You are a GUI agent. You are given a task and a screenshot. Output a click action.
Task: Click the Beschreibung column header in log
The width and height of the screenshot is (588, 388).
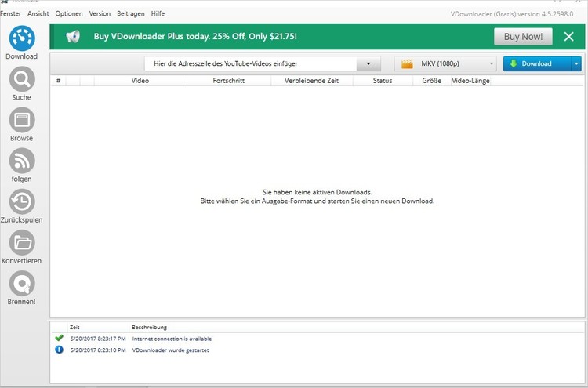click(x=149, y=328)
